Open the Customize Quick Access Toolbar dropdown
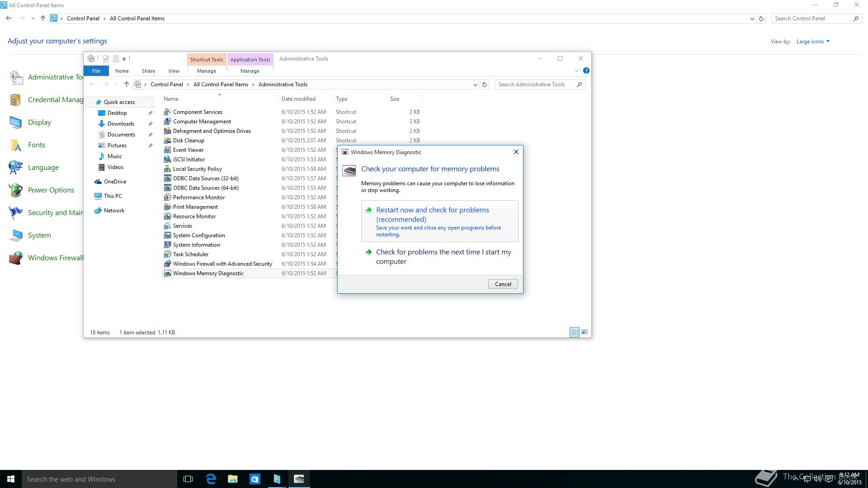The width and height of the screenshot is (868, 488). tap(124, 59)
